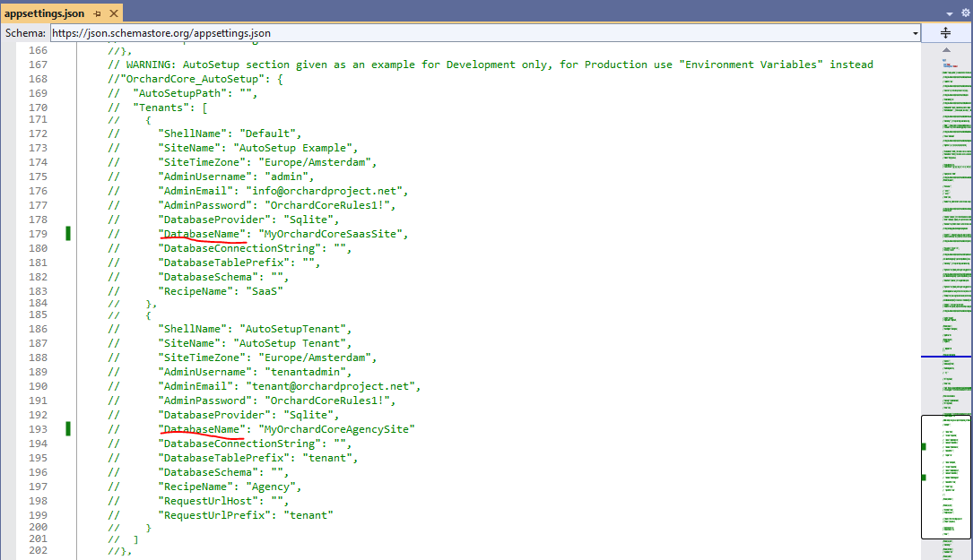
Task: Close the appsettings.json tab
Action: pos(114,13)
